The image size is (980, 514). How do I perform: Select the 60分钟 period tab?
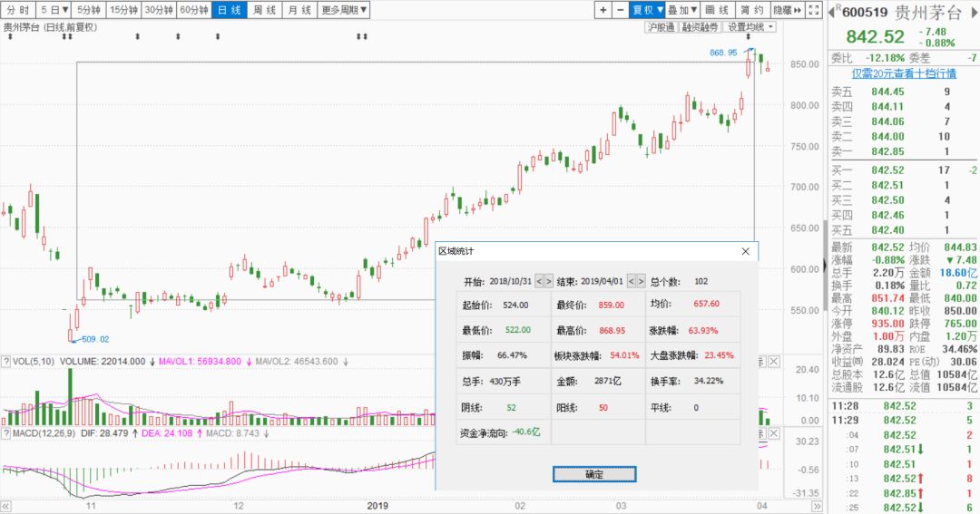pyautogui.click(x=193, y=10)
